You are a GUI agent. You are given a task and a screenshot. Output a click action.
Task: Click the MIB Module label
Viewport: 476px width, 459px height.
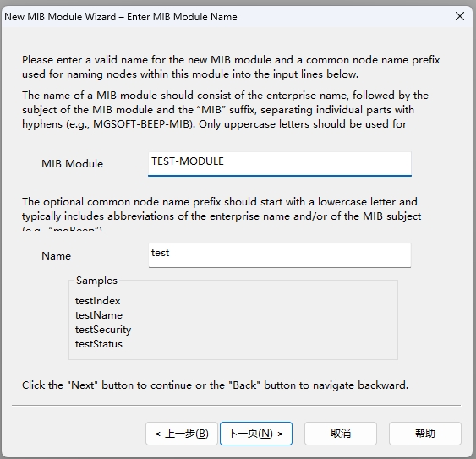tap(72, 164)
